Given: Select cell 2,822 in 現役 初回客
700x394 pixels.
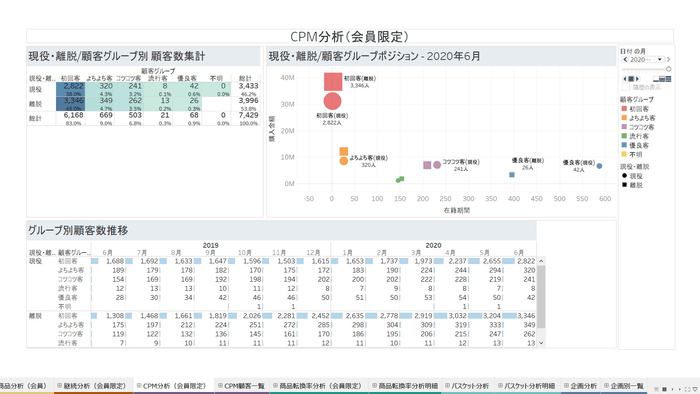Looking at the screenshot, I should pyautogui.click(x=71, y=89).
